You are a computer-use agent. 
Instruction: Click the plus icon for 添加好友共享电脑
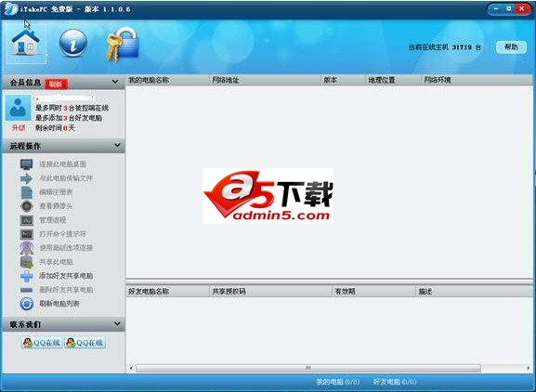(x=27, y=276)
